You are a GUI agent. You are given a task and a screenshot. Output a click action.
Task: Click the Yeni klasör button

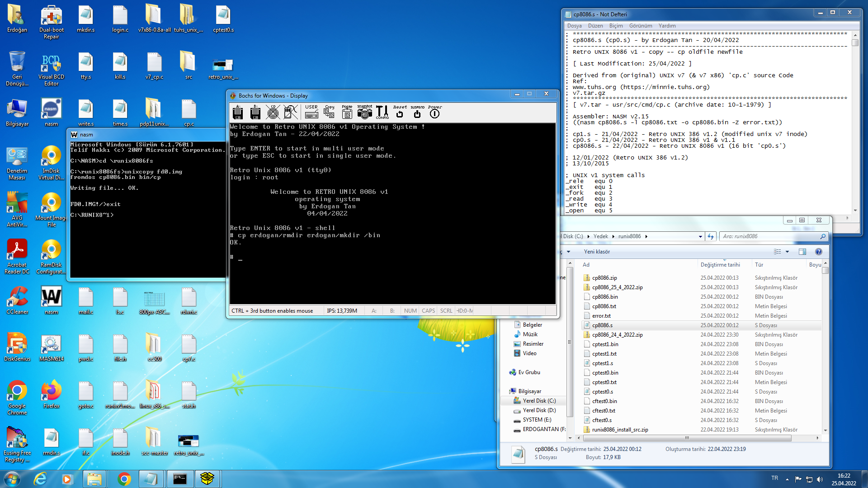pos(597,252)
